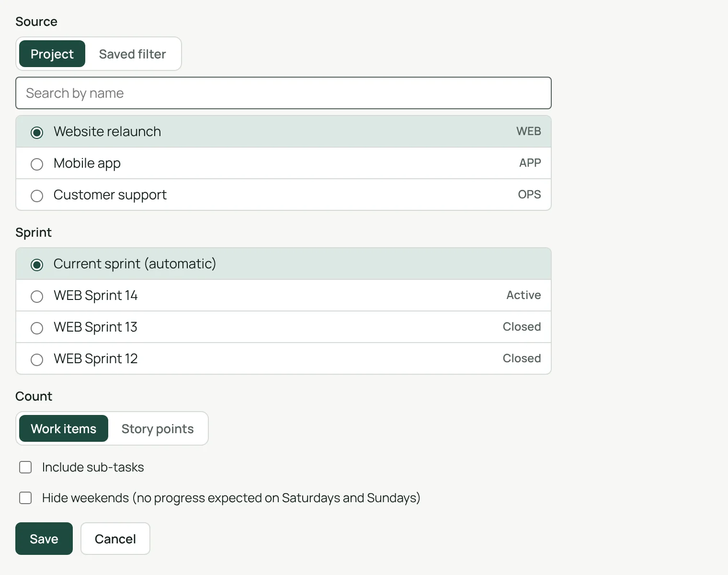Click the Active status of Sprint 14
The width and height of the screenshot is (728, 575).
tap(523, 295)
